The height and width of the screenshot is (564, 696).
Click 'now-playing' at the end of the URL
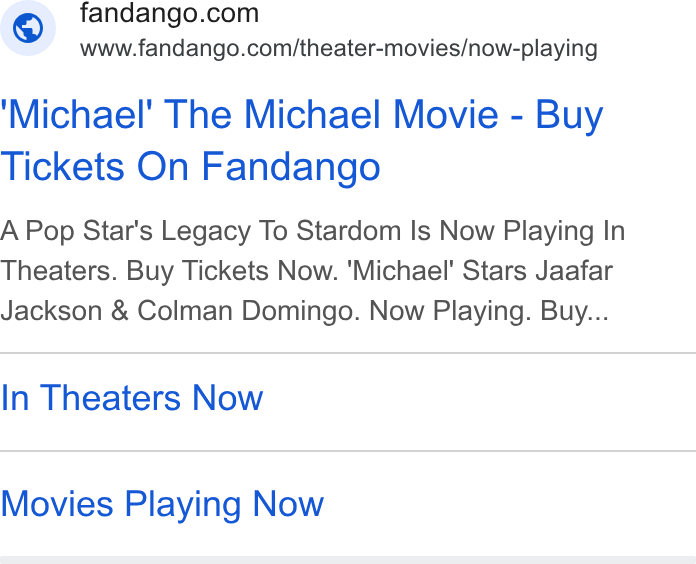tap(533, 49)
